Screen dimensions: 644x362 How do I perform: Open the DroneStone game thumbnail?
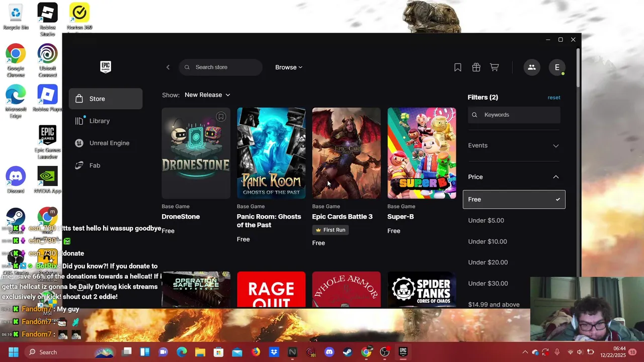[196, 153]
